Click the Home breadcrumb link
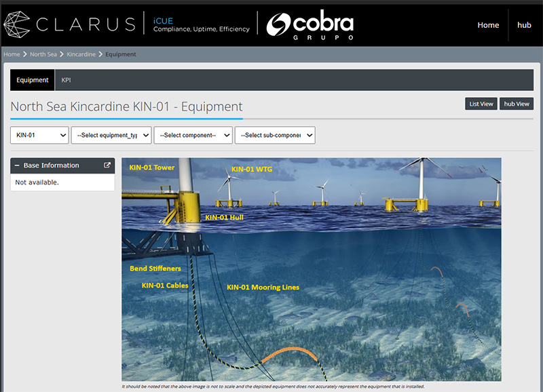543x392 pixels. (x=12, y=54)
